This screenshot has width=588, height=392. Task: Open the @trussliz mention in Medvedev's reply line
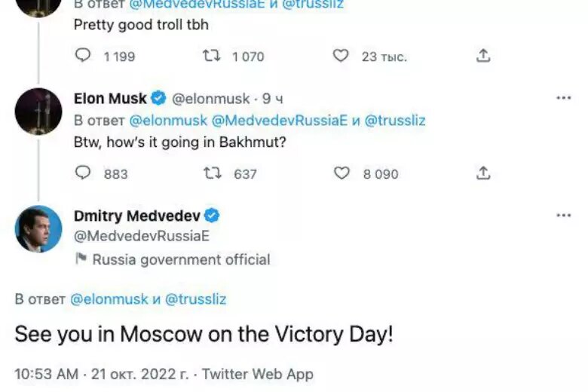pyautogui.click(x=195, y=299)
